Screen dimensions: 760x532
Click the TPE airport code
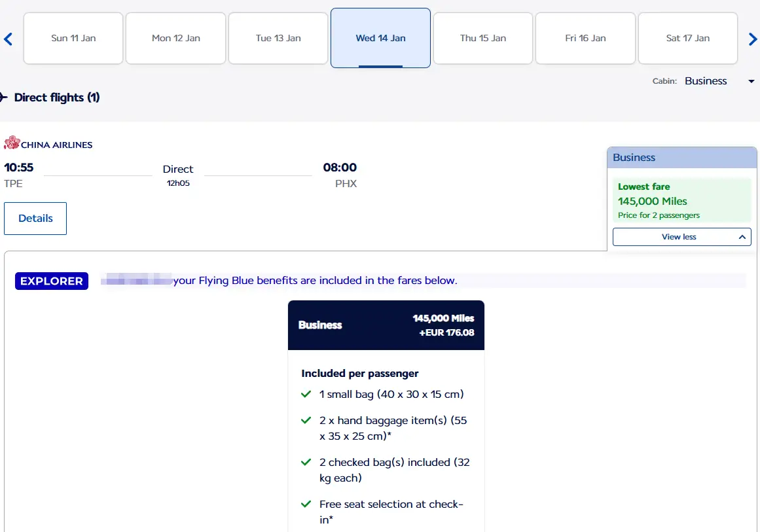pos(13,184)
